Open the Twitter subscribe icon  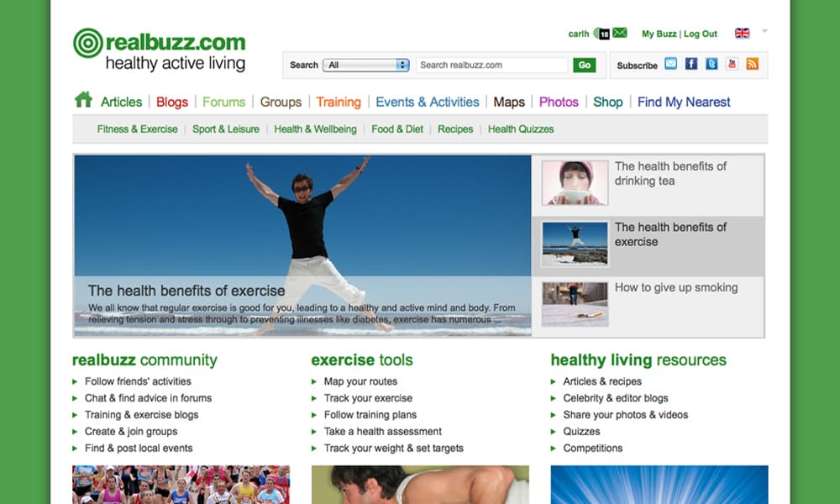(711, 64)
